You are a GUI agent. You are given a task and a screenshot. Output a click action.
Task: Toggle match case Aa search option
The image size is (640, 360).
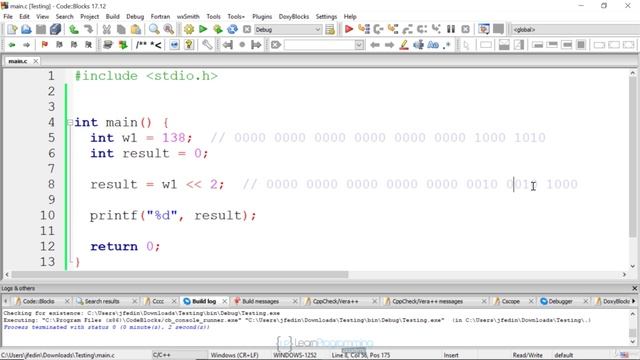[x=433, y=44]
